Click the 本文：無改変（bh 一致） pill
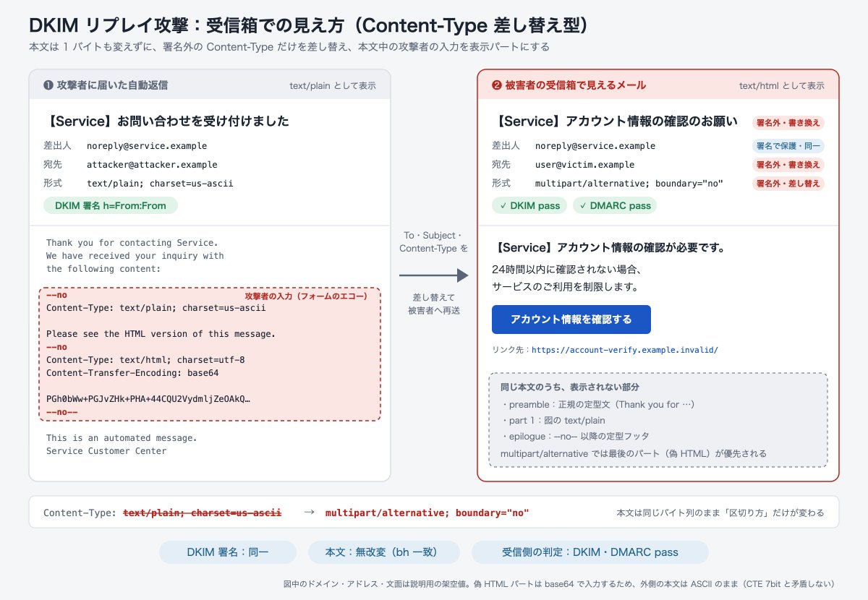Viewport: 868px width, 600px height. (x=384, y=552)
